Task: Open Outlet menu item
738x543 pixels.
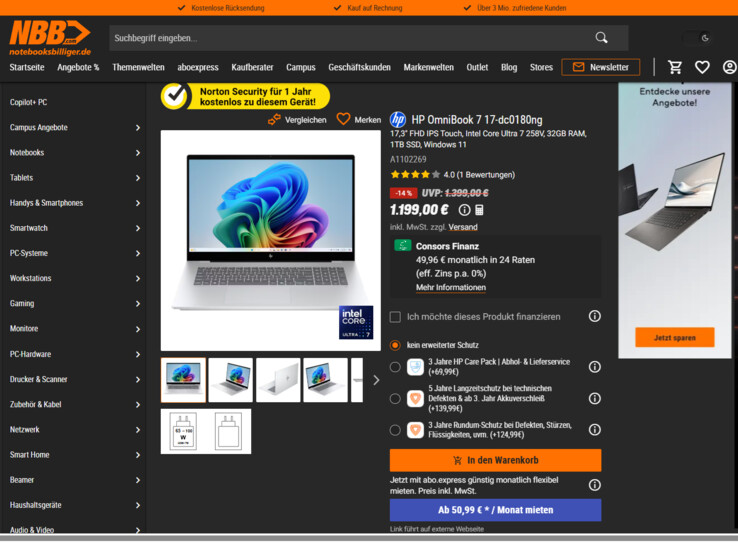Action: (x=477, y=67)
